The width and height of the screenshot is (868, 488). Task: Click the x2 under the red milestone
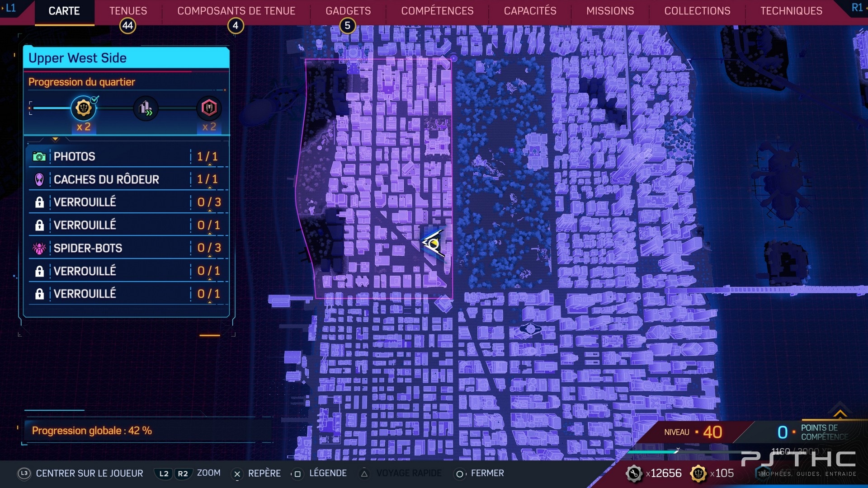coord(209,127)
